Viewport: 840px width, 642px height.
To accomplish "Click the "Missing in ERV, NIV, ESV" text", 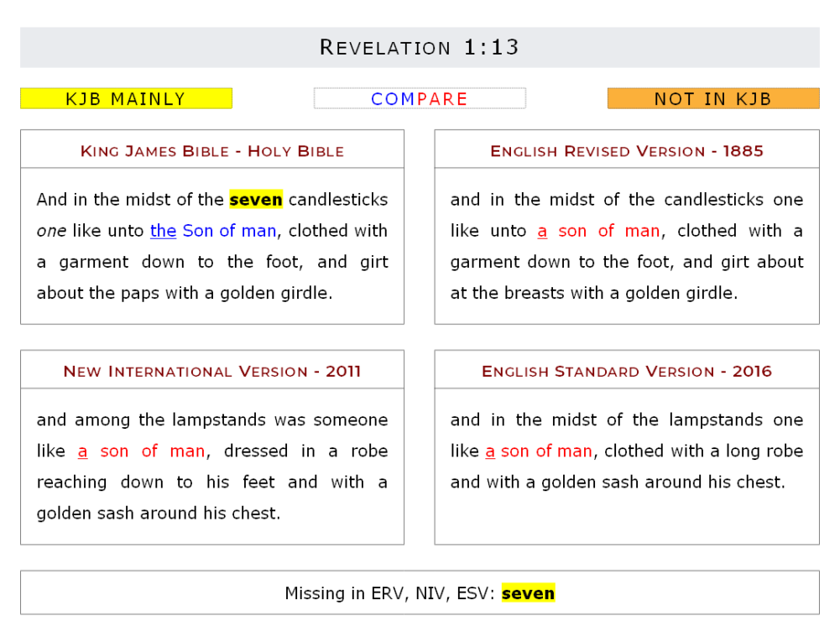I will pyautogui.click(x=390, y=594).
